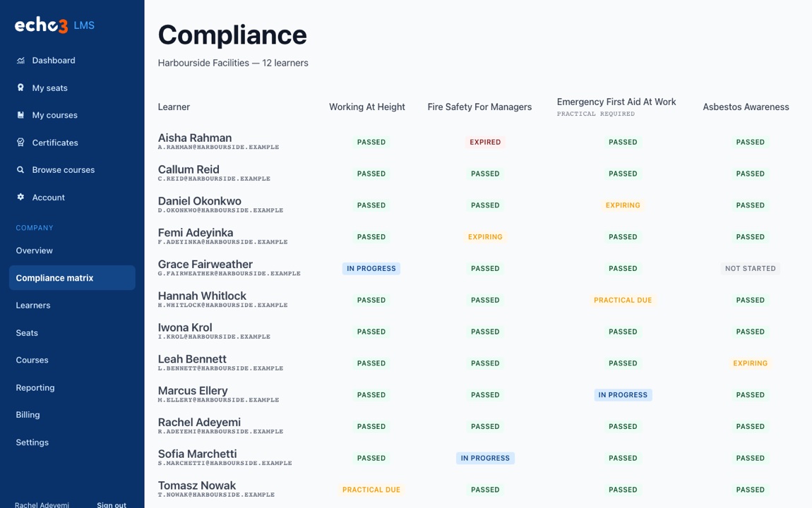The width and height of the screenshot is (812, 508).
Task: Click Rachel Adeyemi's Fire Safety PASSED badge
Action: click(485, 426)
